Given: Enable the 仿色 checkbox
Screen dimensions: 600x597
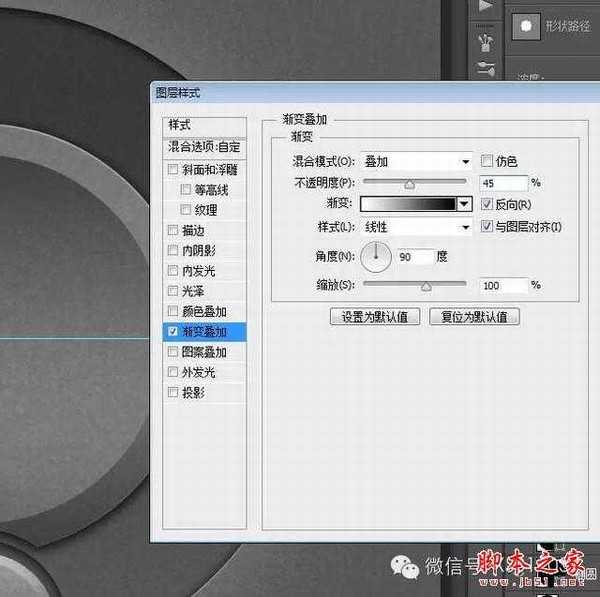Looking at the screenshot, I should point(487,161).
